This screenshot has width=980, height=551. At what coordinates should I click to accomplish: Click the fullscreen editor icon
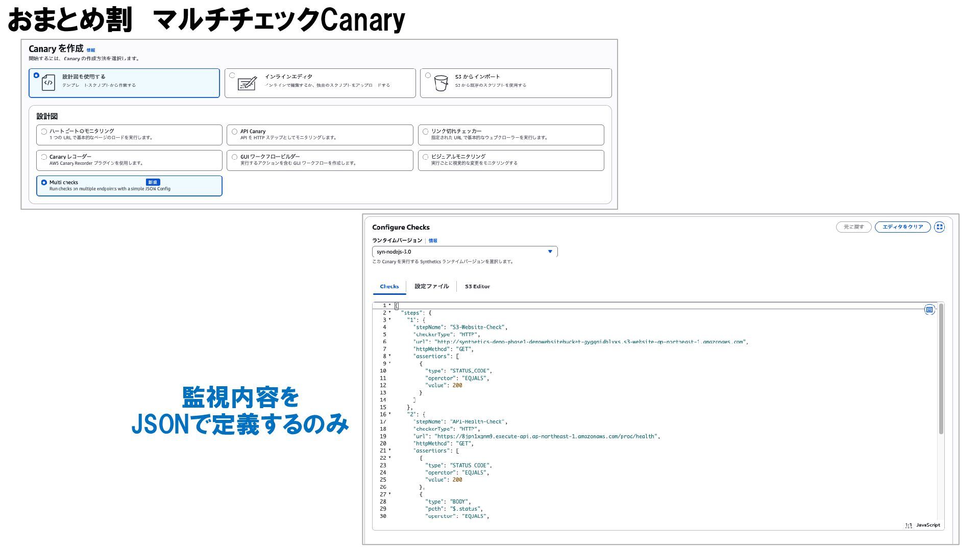[x=939, y=227]
